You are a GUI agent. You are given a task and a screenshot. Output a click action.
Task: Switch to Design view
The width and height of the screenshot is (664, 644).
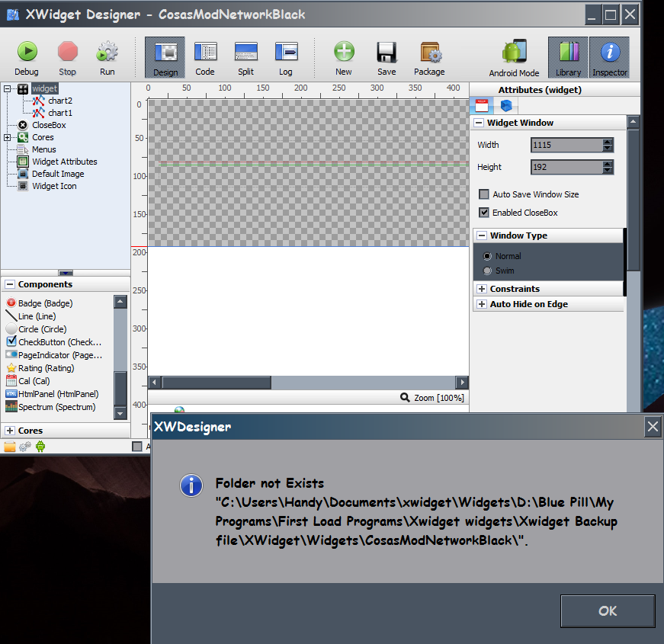click(165, 57)
